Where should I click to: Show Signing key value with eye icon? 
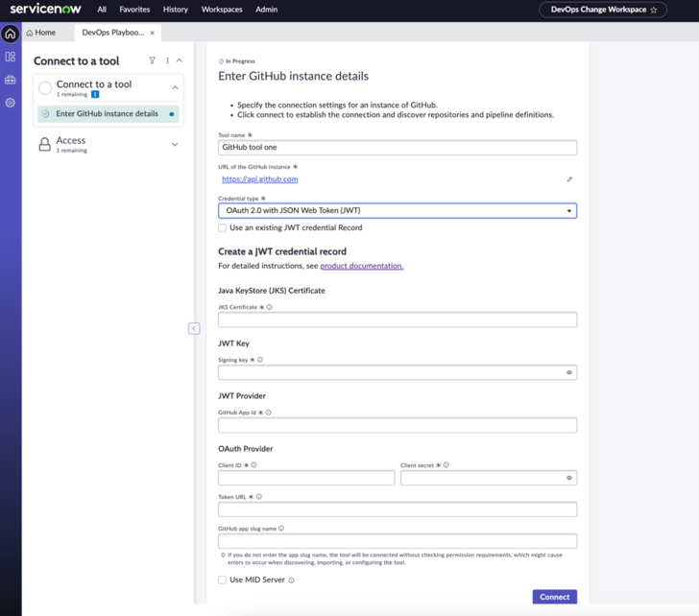point(569,372)
